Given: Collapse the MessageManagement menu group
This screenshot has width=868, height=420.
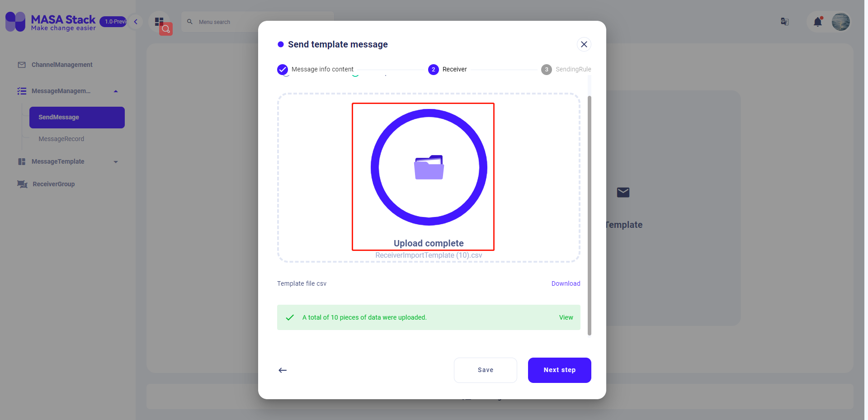Looking at the screenshot, I should point(116,91).
